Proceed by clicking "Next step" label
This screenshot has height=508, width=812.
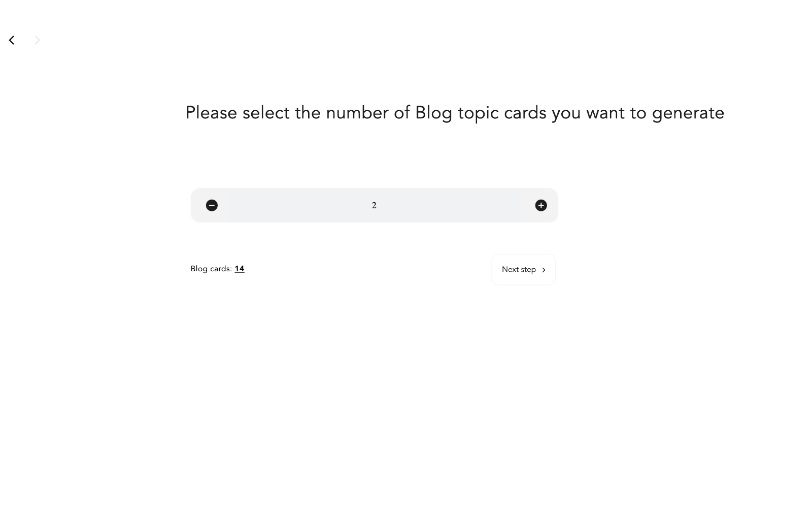pos(519,270)
